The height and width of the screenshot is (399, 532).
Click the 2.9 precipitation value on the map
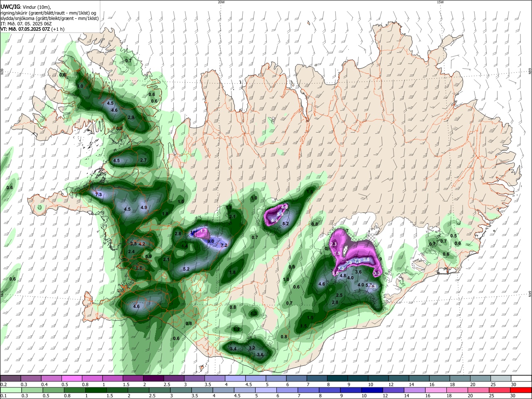(131, 117)
